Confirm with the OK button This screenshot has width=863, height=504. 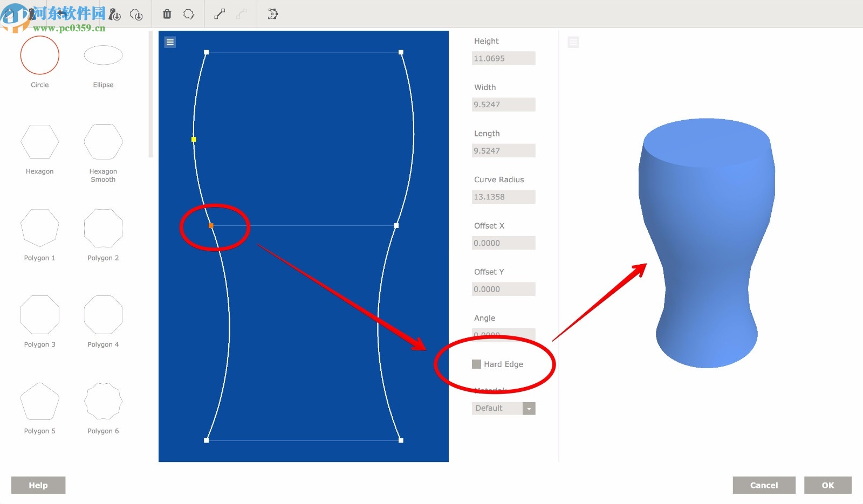[x=828, y=485]
